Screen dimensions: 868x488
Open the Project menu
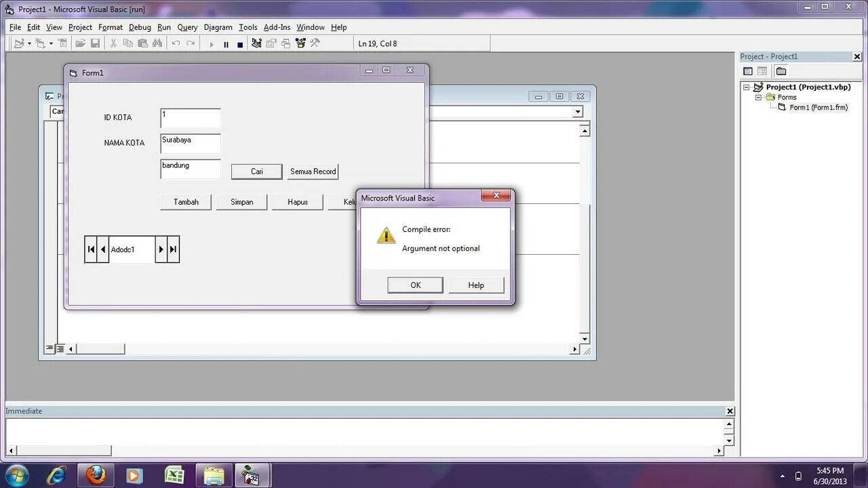(80, 27)
